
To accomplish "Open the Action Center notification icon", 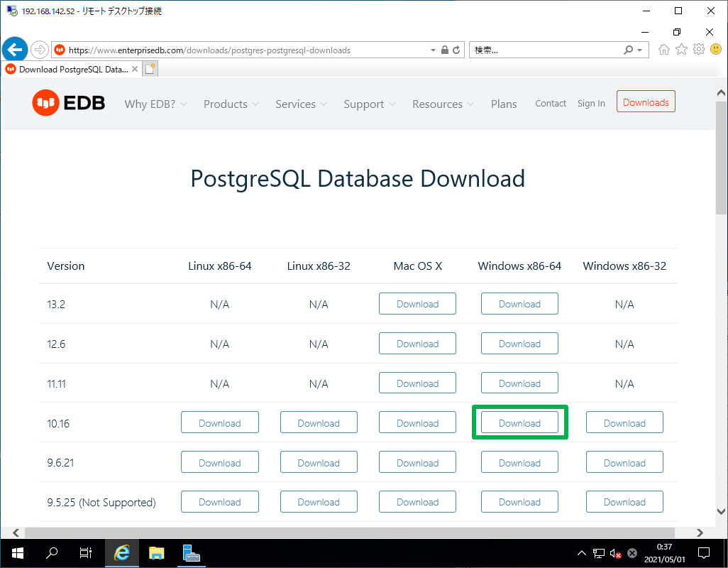I will pyautogui.click(x=703, y=553).
